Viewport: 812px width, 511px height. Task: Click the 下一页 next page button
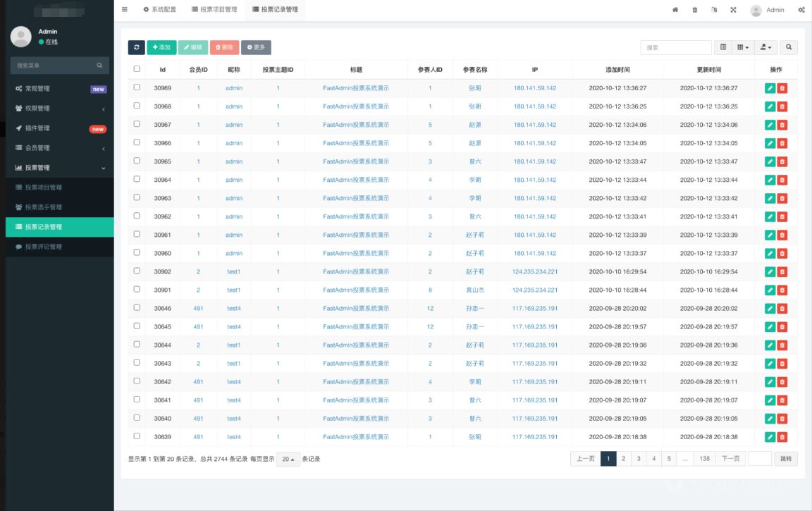point(731,459)
